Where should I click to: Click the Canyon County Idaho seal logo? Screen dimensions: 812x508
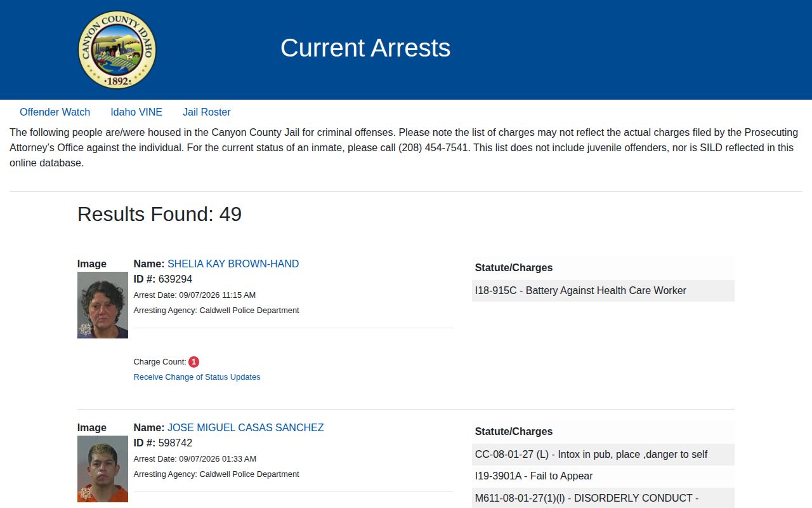click(x=117, y=50)
